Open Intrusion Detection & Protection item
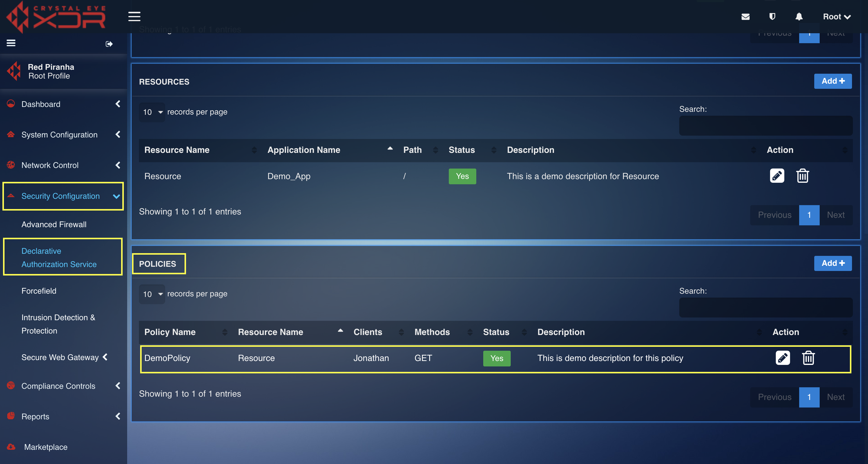 click(x=58, y=324)
